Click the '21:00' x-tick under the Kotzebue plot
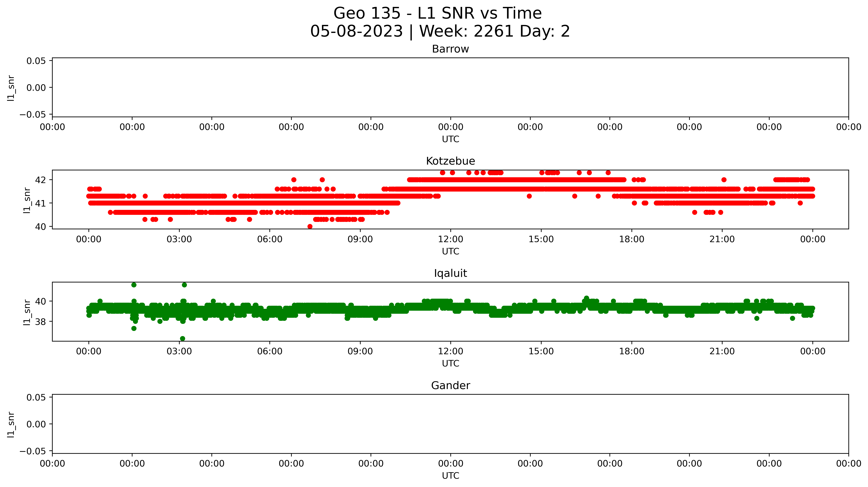Viewport: 868px width, 487px height. click(x=722, y=240)
